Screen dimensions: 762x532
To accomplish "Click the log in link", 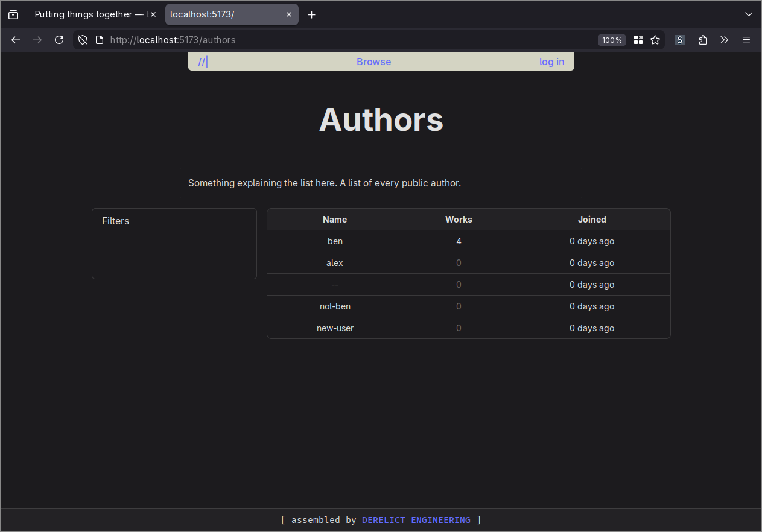I will 551,62.
